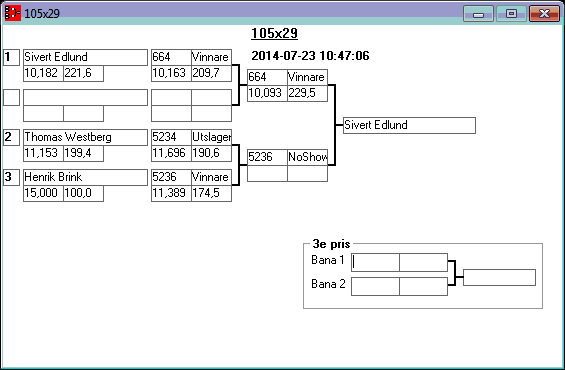565x370 pixels.
Task: Select the empty Bana 1 first field
Action: [375, 262]
